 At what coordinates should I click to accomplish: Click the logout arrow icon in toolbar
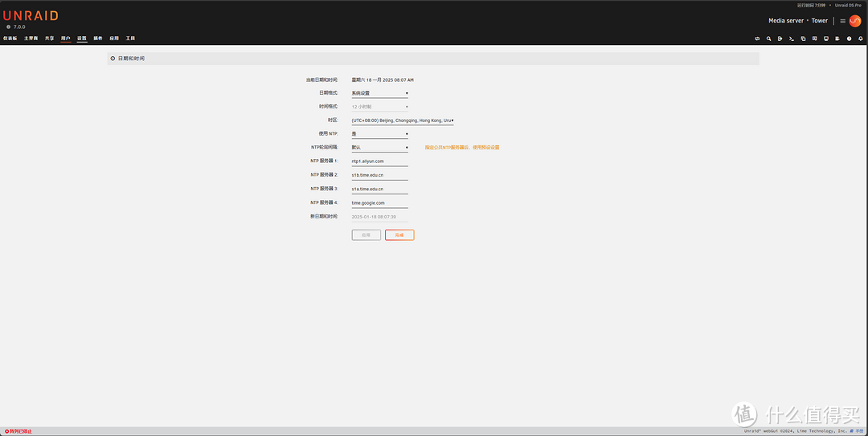coord(780,39)
